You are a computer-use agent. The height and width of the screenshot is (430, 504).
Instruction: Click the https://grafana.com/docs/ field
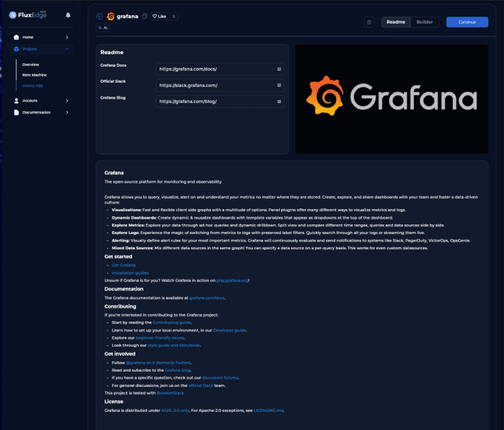click(x=220, y=69)
